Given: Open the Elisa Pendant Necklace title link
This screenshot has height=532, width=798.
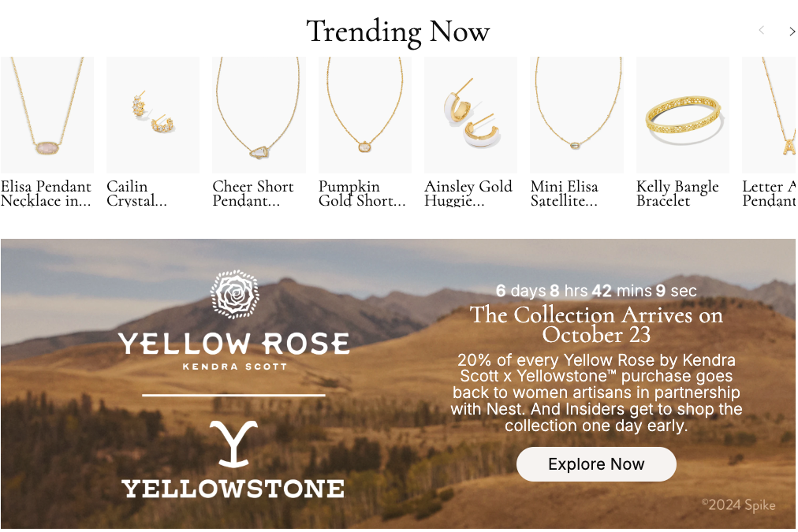Looking at the screenshot, I should pyautogui.click(x=46, y=193).
